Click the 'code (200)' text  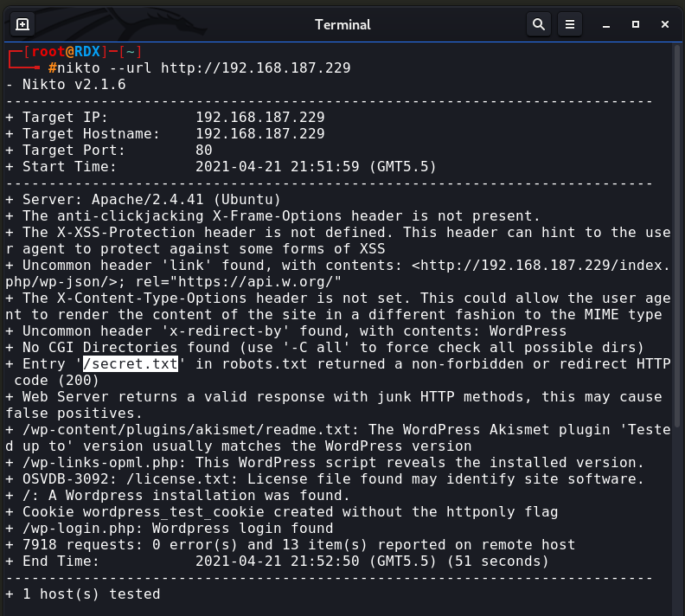[x=56, y=381]
